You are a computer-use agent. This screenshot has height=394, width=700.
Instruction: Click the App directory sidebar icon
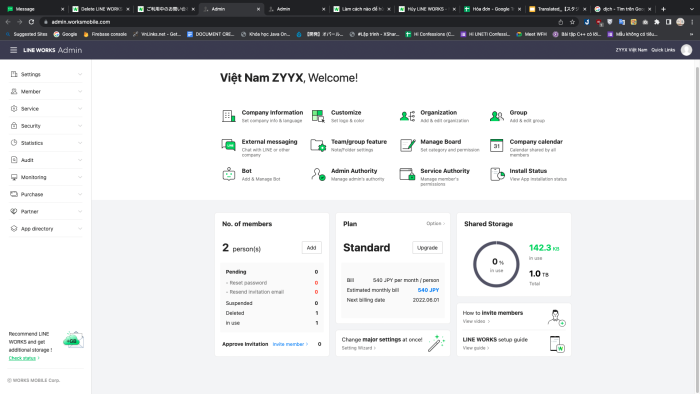point(14,228)
